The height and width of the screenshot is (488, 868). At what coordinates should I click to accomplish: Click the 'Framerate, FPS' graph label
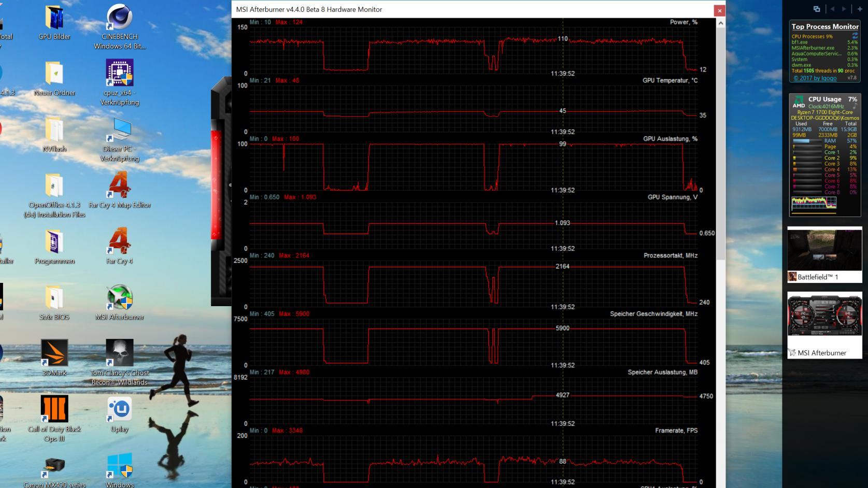pyautogui.click(x=676, y=430)
